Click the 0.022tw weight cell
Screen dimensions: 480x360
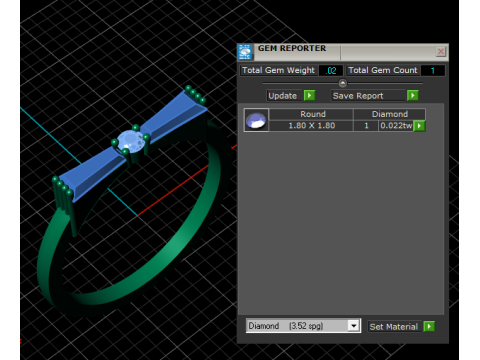point(396,126)
